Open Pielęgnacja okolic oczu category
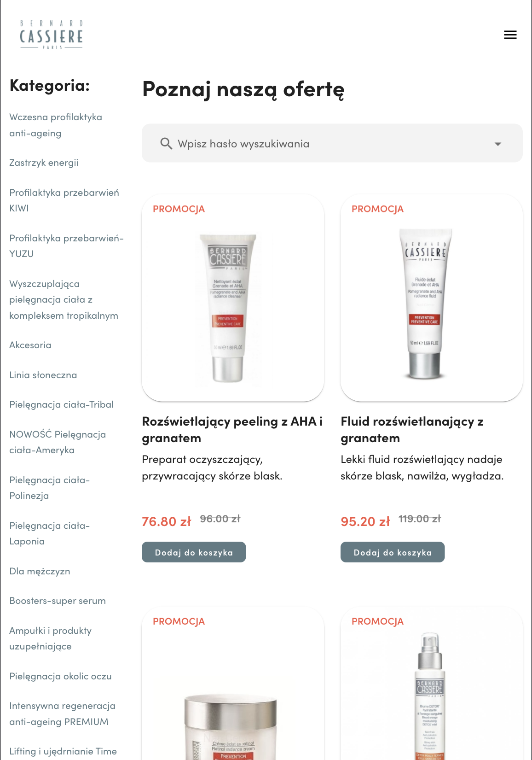Viewport: 532px width, 760px height. pyautogui.click(x=60, y=676)
